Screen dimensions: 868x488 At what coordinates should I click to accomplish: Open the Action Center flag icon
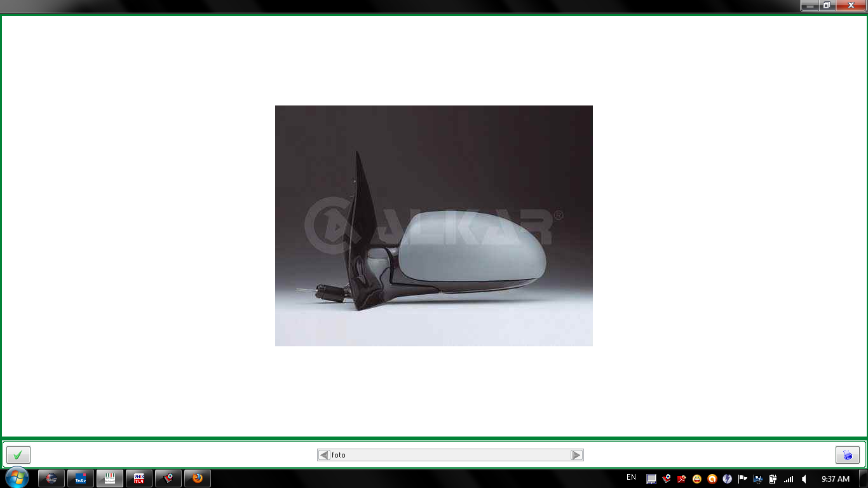(x=742, y=479)
